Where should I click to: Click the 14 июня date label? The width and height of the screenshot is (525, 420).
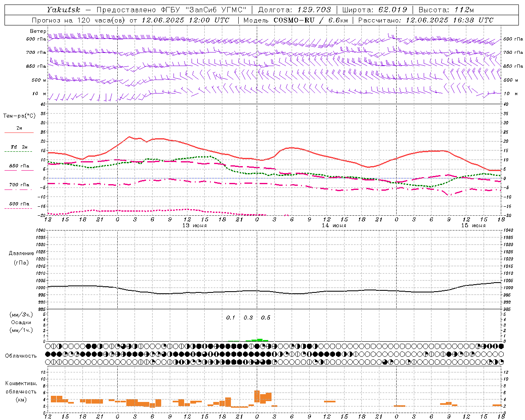click(x=334, y=226)
